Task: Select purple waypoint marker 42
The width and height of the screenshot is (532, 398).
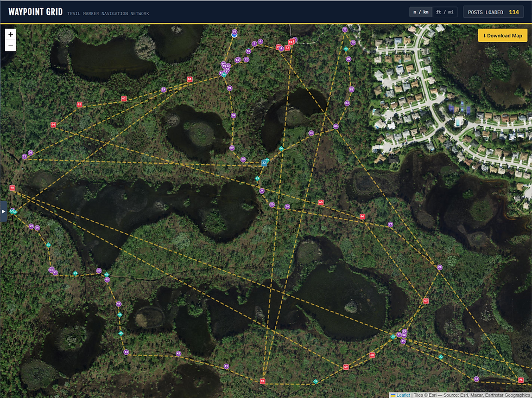Action: (x=179, y=354)
